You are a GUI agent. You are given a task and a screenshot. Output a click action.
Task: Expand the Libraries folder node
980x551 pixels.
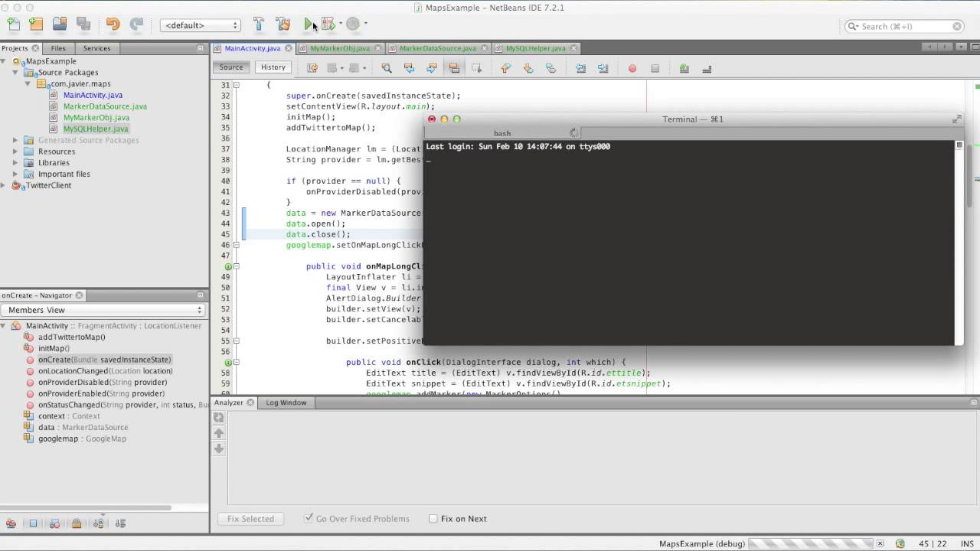(x=15, y=162)
